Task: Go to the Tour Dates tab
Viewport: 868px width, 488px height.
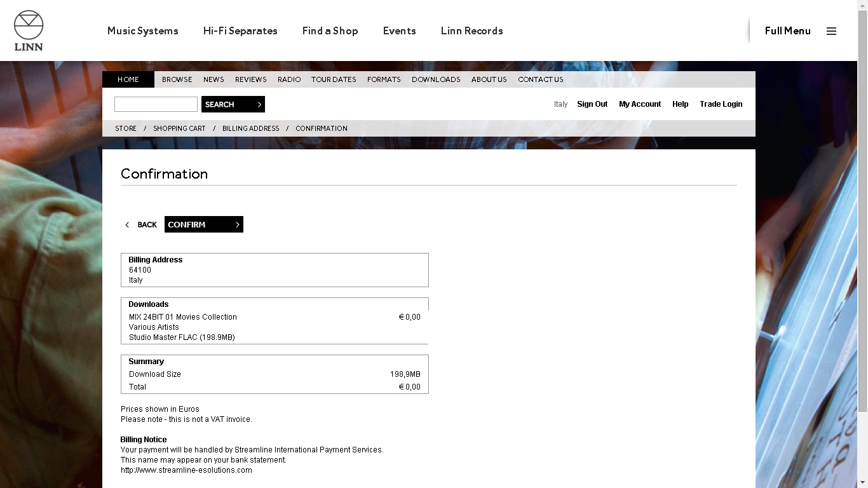Action: coord(334,79)
